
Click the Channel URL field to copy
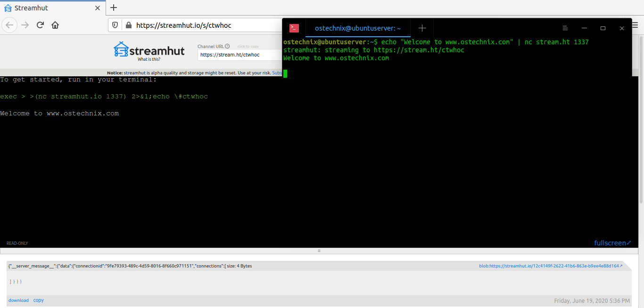tap(239, 55)
